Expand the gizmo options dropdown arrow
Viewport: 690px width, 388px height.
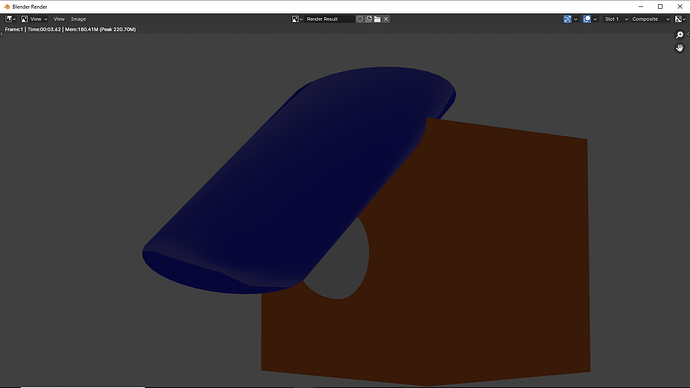pyautogui.click(x=576, y=19)
